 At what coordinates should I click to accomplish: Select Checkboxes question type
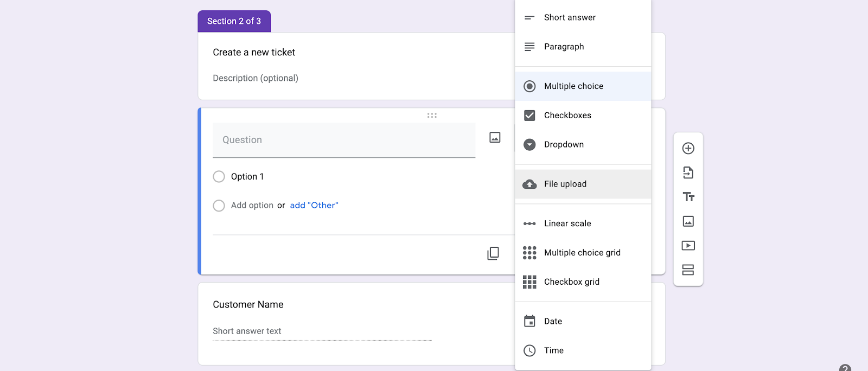point(583,116)
